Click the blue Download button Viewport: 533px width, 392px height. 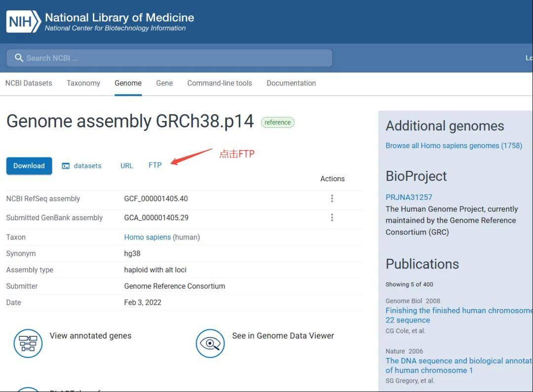[29, 166]
